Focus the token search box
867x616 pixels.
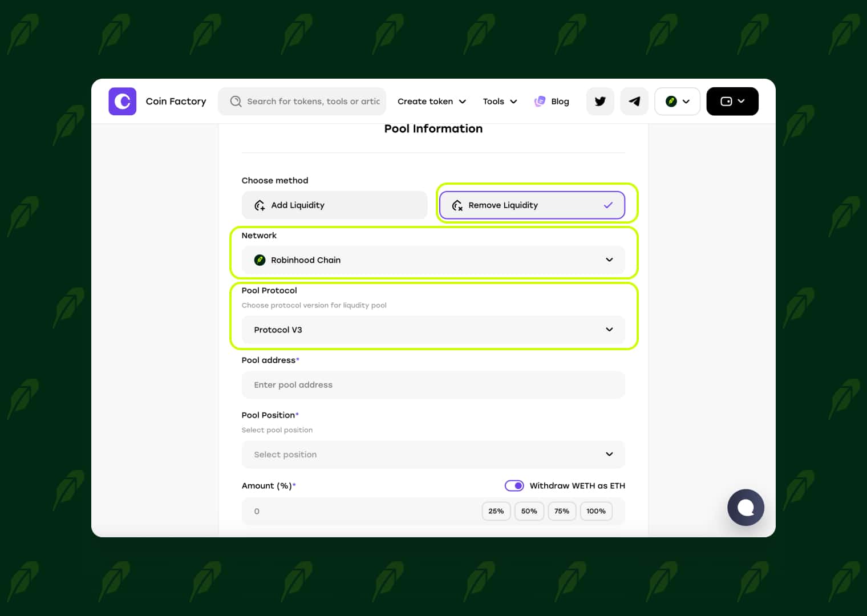pos(302,102)
